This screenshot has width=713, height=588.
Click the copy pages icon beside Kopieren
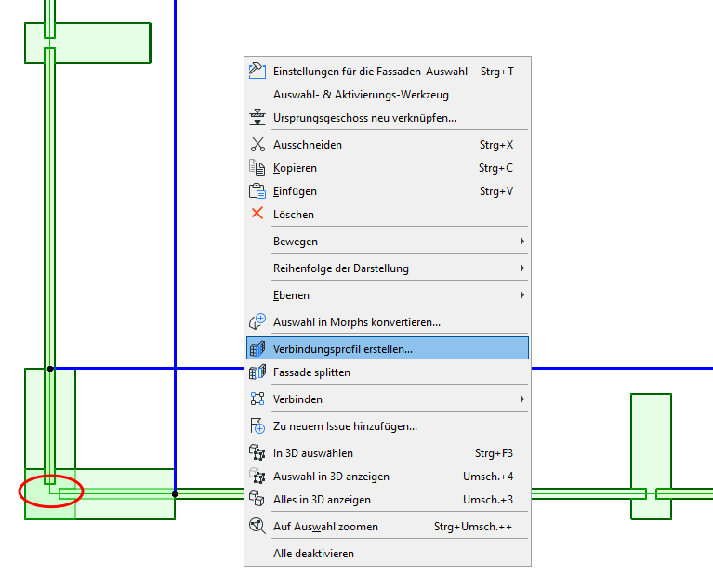[257, 168]
